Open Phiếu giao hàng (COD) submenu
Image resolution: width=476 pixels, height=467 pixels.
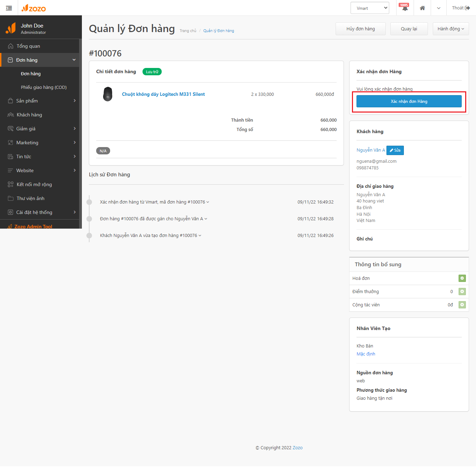[x=44, y=87]
